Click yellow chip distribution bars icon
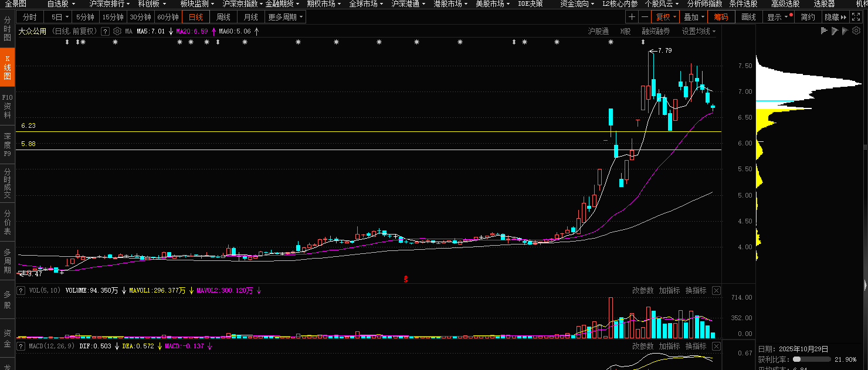868x370 pixels. [824, 31]
